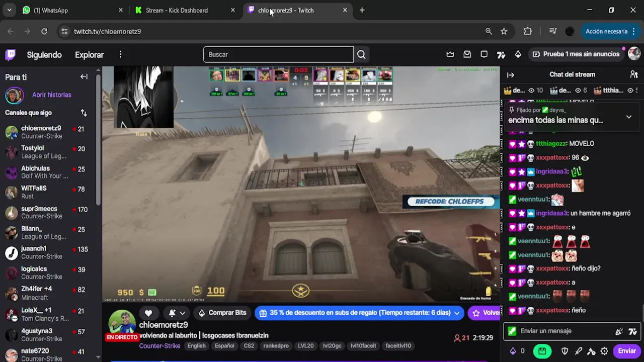This screenshot has width=644, height=362.
Task: Click the stream video player
Action: (x=301, y=185)
